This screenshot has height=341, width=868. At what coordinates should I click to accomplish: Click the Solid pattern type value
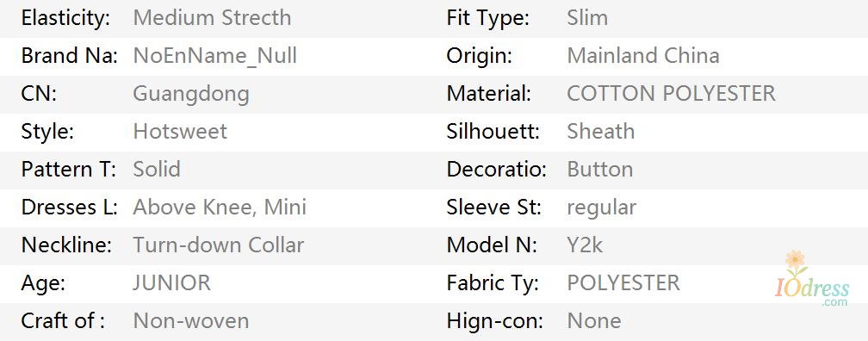(157, 169)
